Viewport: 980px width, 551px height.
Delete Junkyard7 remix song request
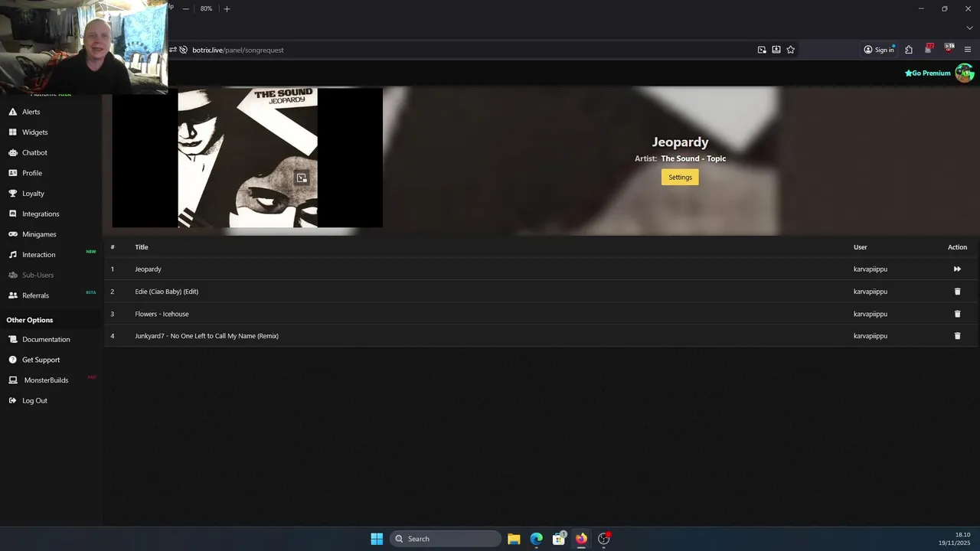[957, 336]
